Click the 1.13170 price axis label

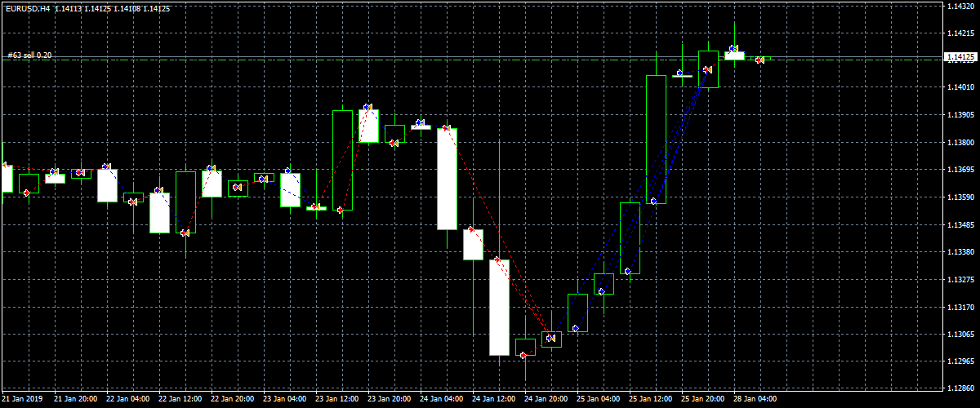[960, 308]
